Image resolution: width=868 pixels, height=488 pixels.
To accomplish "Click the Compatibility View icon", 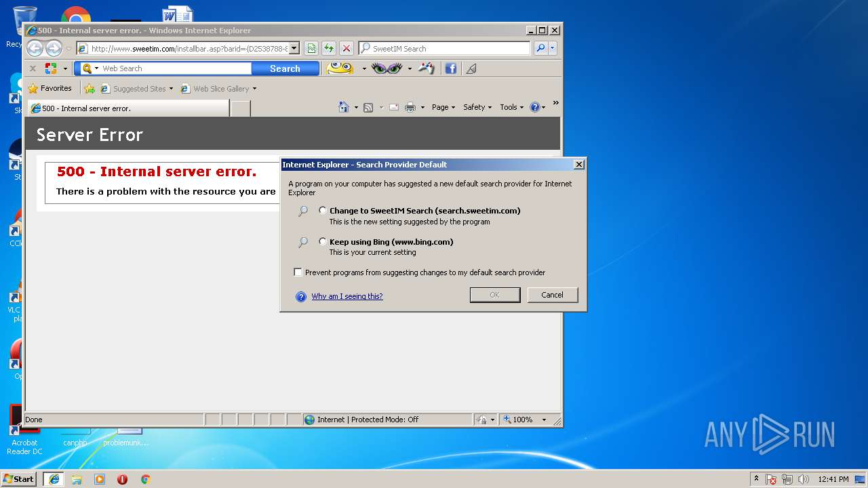I will [x=311, y=48].
